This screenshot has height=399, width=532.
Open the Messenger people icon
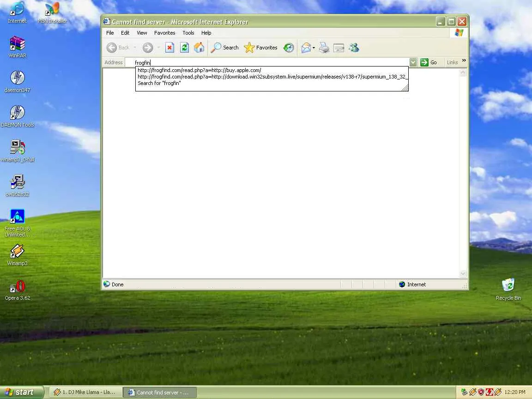click(x=354, y=48)
